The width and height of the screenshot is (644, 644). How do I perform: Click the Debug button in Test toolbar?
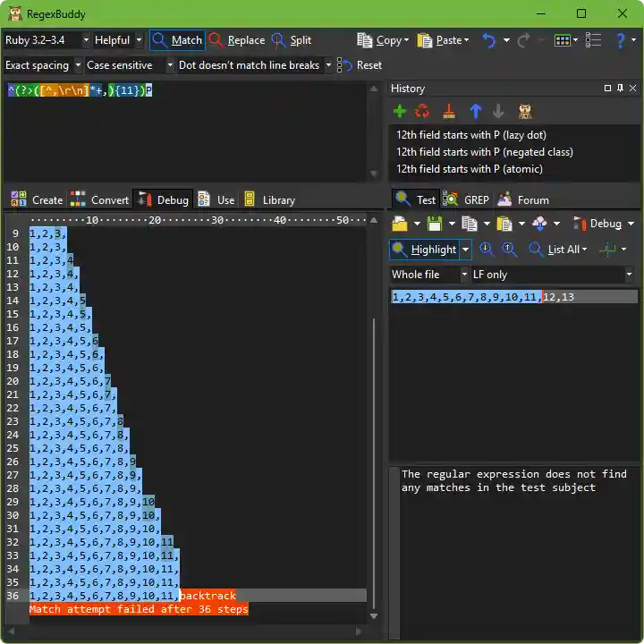pos(598,224)
